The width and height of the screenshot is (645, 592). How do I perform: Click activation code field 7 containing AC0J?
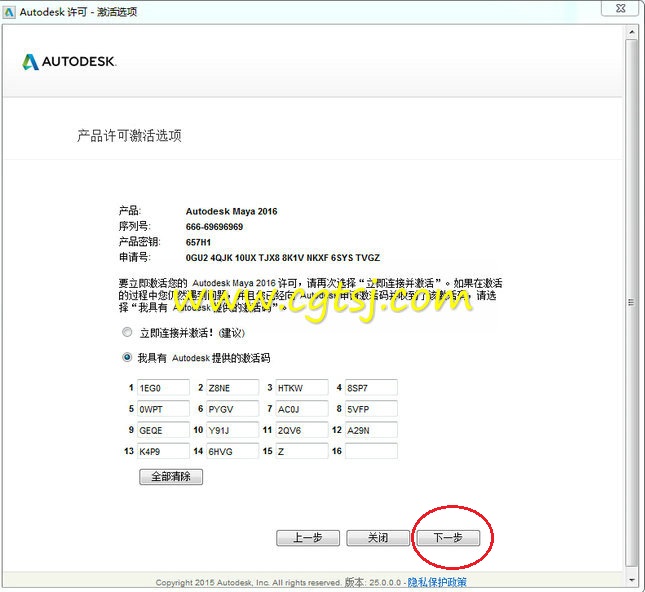[302, 409]
